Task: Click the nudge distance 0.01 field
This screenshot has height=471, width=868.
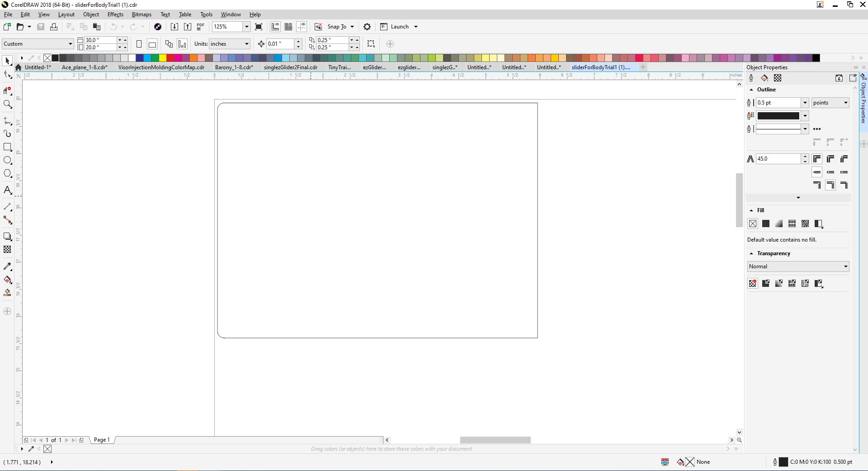Action: pyautogui.click(x=281, y=44)
